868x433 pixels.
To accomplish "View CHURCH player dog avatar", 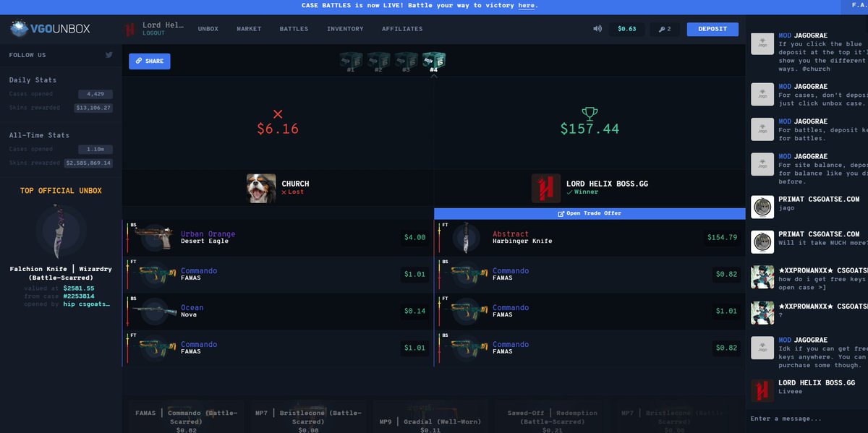I will (x=260, y=188).
